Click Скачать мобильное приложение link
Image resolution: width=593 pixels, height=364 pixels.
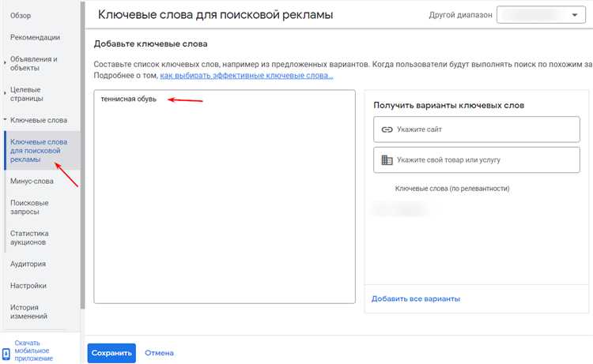click(x=34, y=351)
